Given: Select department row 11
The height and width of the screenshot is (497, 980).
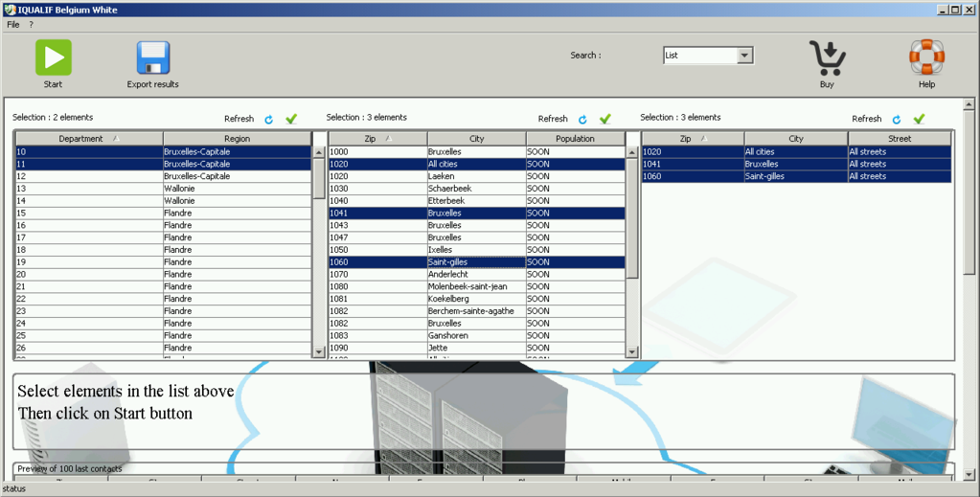Looking at the screenshot, I should pyautogui.click(x=163, y=164).
